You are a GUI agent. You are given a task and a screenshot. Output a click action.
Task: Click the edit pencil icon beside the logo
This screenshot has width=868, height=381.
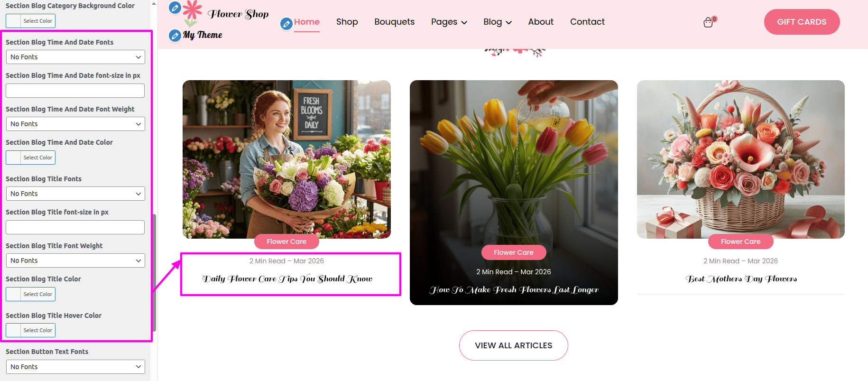175,8
